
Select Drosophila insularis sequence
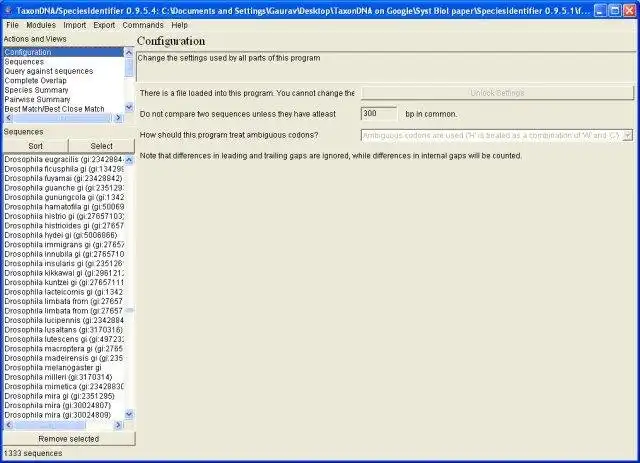63,263
